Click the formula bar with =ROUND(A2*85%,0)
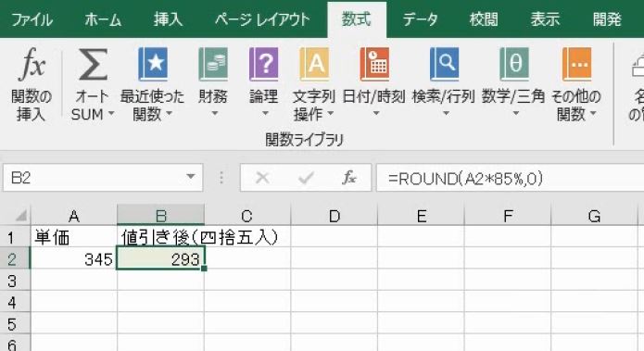 [511, 178]
